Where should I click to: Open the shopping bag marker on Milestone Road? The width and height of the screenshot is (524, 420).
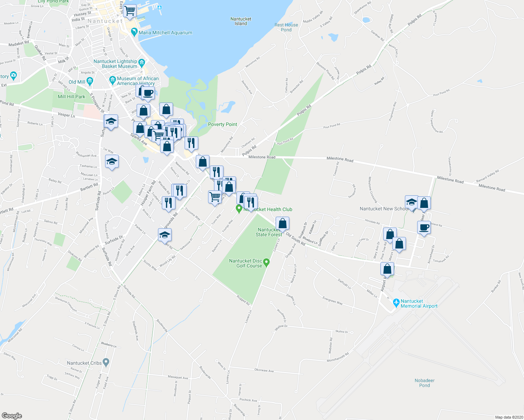202,162
